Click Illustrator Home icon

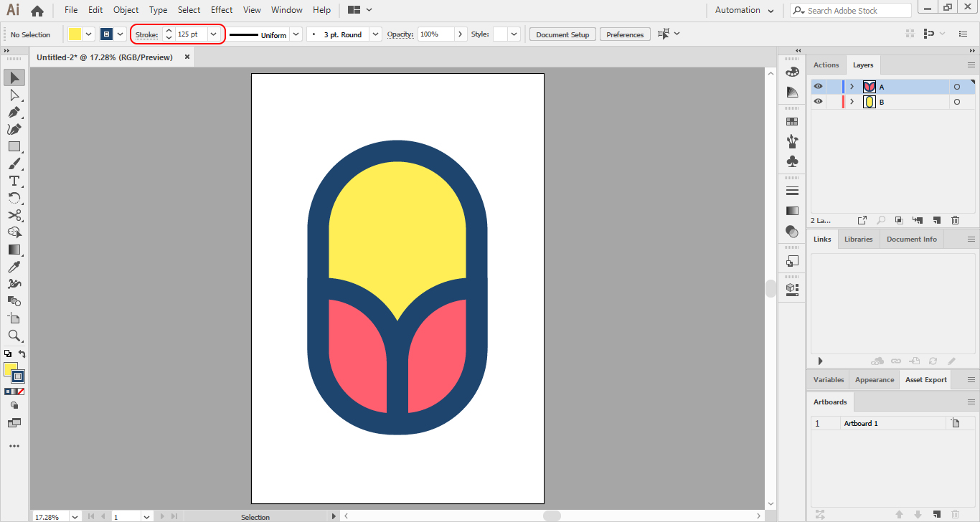[37, 11]
